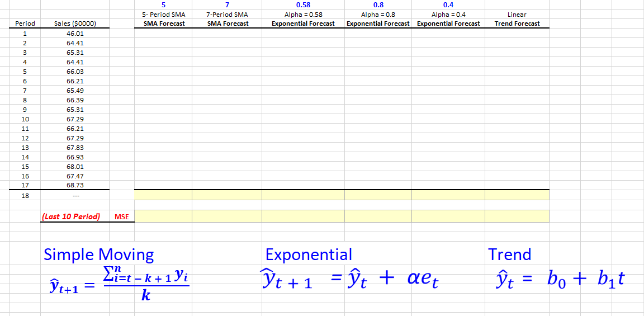This screenshot has width=644, height=316.
Task: Select the sales value 66.39
Action: point(75,100)
